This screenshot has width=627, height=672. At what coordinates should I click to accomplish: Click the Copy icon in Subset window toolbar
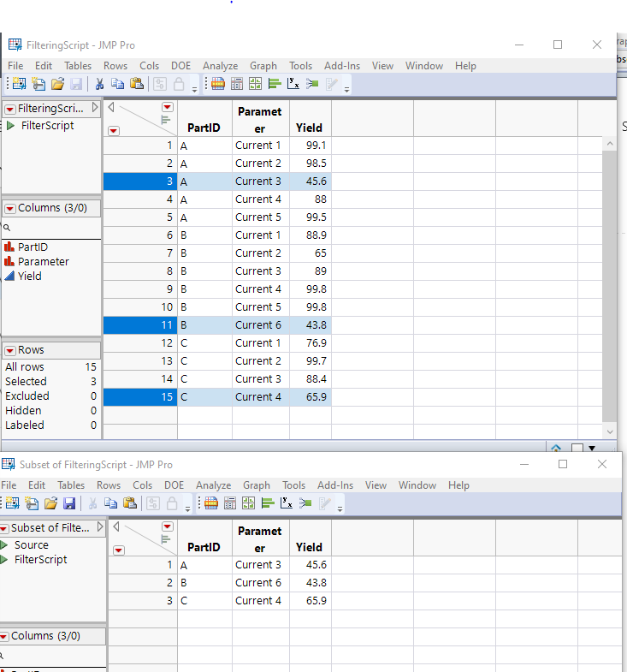click(x=111, y=503)
